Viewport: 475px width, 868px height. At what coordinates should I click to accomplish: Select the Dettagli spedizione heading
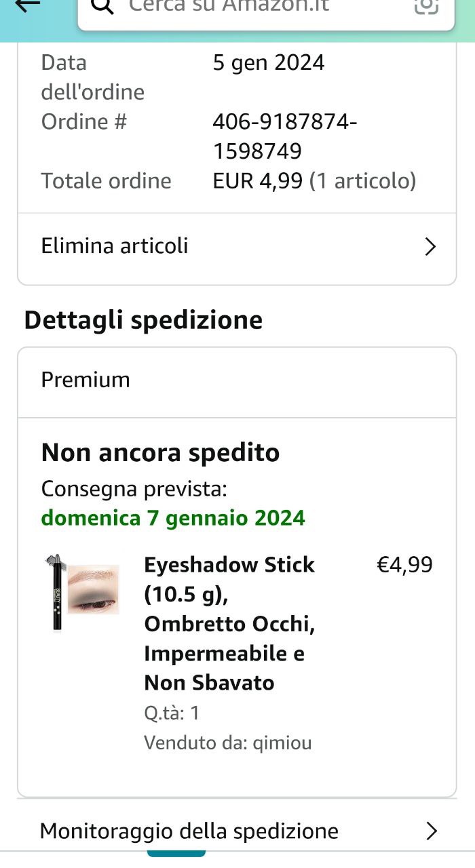143,320
